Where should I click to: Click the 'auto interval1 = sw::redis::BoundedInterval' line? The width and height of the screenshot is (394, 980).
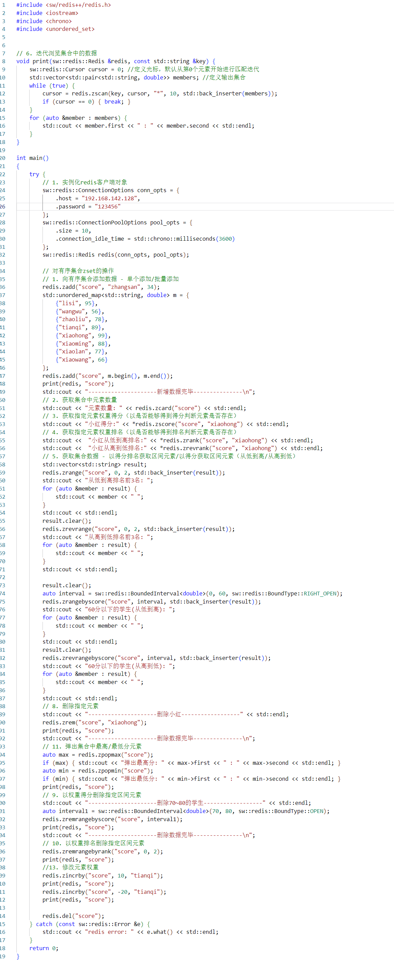click(x=186, y=812)
